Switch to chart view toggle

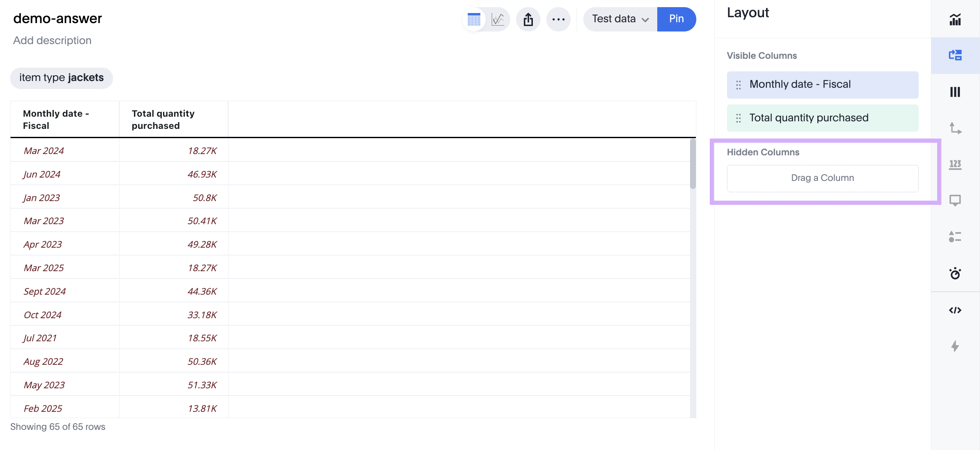(x=498, y=19)
